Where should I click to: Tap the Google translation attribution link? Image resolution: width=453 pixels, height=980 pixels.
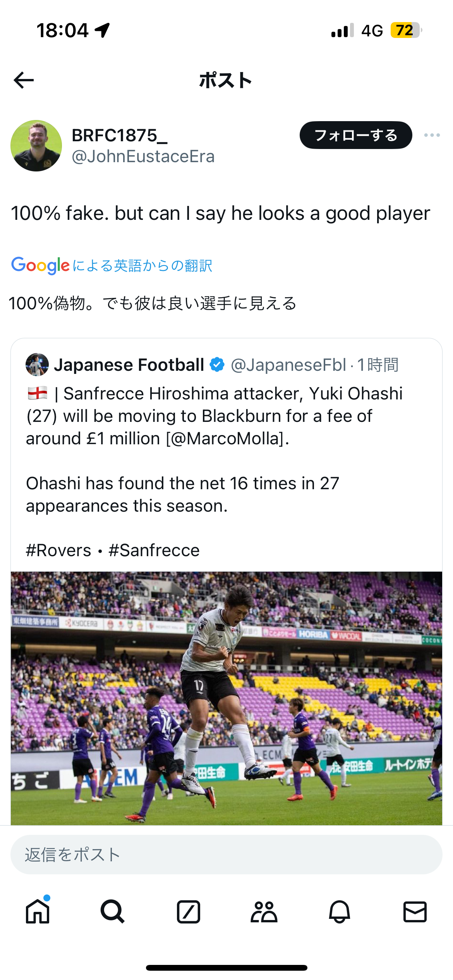tap(112, 266)
